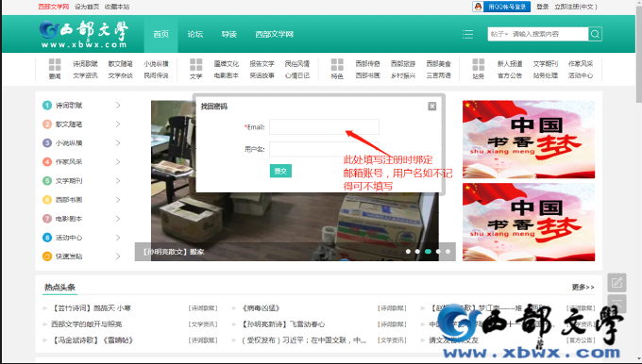
Task: Expand arrow on sidebar 散文随笔 row
Action: 118,124
